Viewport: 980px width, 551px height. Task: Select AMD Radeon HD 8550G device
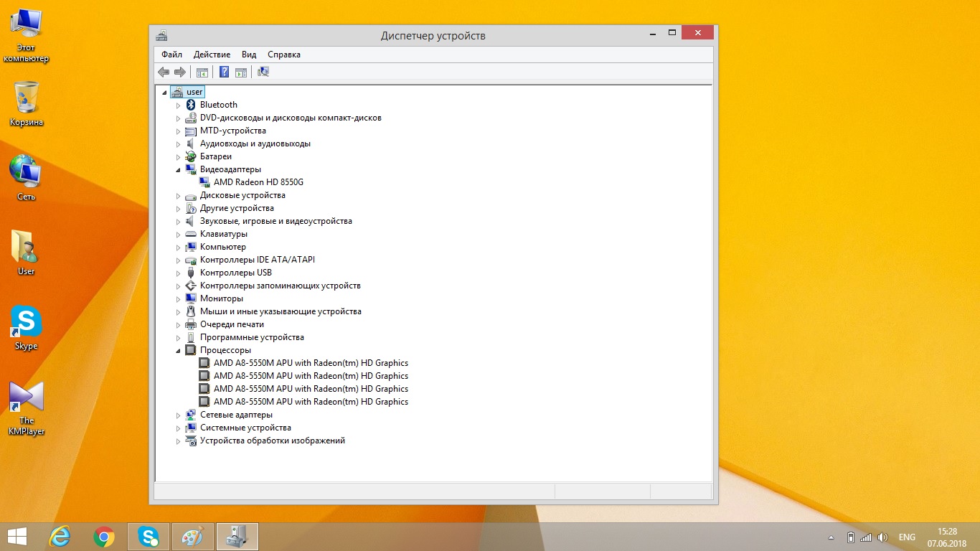coord(258,182)
